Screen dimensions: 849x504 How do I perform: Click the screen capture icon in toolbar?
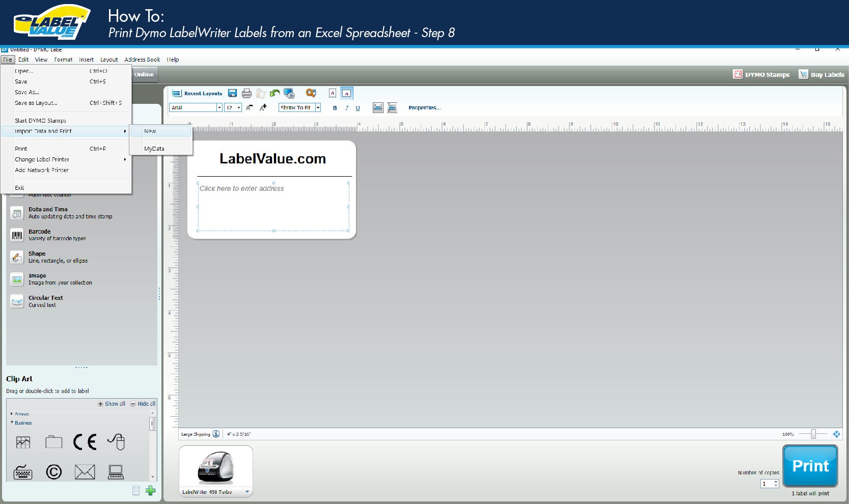tap(289, 93)
